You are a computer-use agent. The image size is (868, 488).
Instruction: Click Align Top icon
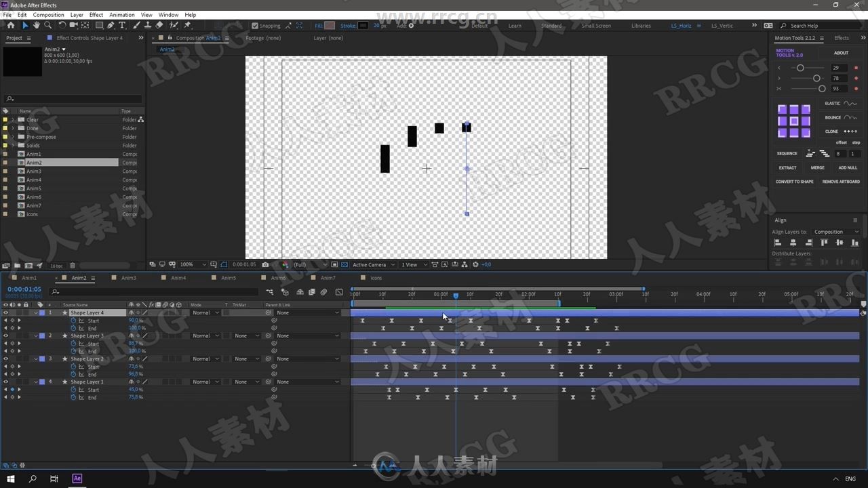coord(824,243)
